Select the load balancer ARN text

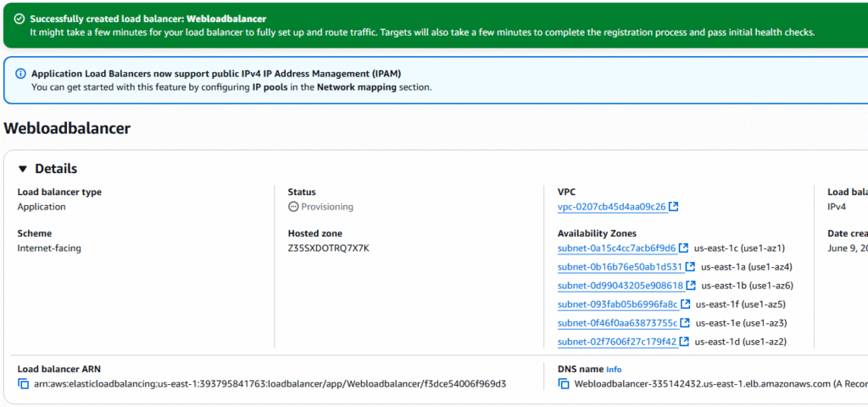(269, 384)
